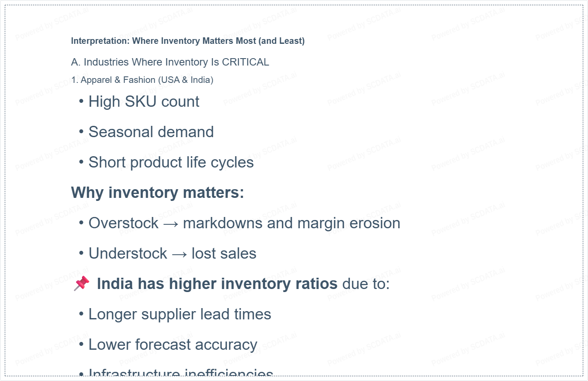Click the bullet dot before 'High SKU count'
This screenshot has width=588, height=381.
tap(82, 102)
